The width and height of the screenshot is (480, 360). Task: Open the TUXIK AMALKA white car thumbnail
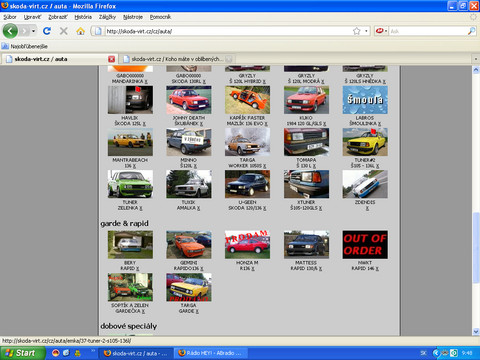point(189,184)
